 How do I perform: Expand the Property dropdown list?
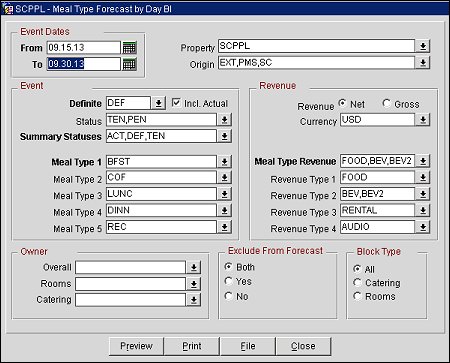pyautogui.click(x=423, y=46)
